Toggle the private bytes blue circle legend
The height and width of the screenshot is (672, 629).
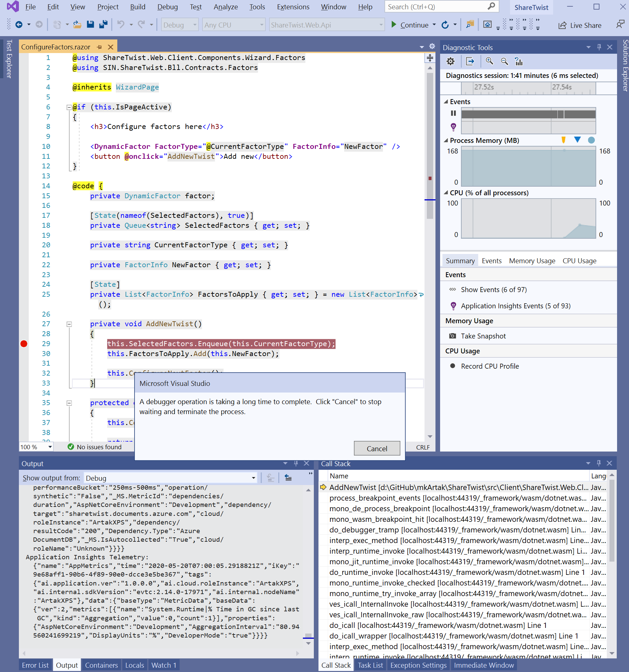[591, 140]
